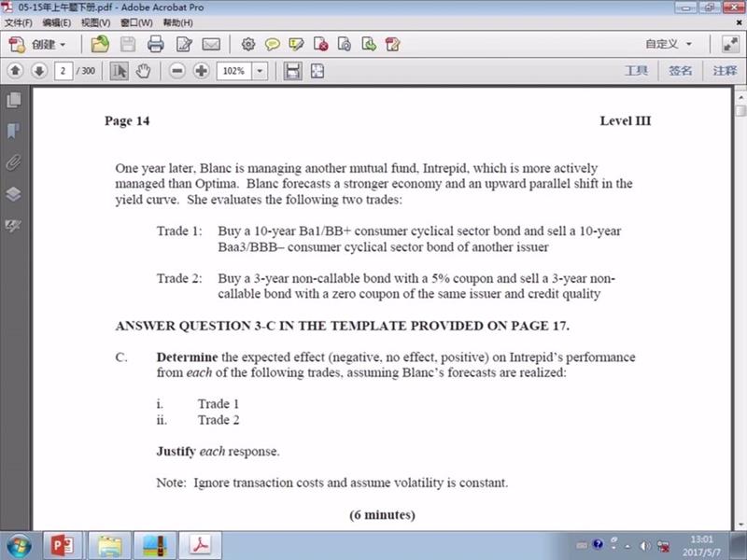This screenshot has height=560, width=747.
Task: Open the 注释 comment pane
Action: click(725, 71)
